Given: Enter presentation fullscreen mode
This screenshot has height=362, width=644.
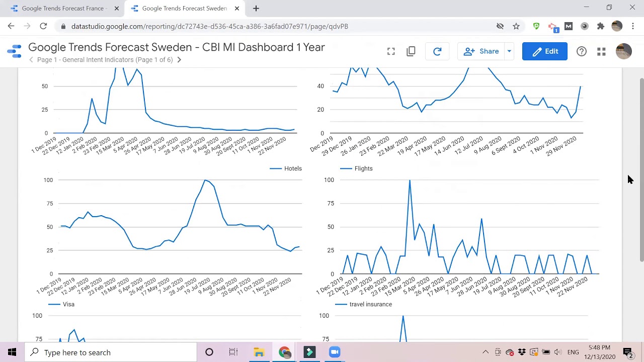Looking at the screenshot, I should click(x=391, y=51).
